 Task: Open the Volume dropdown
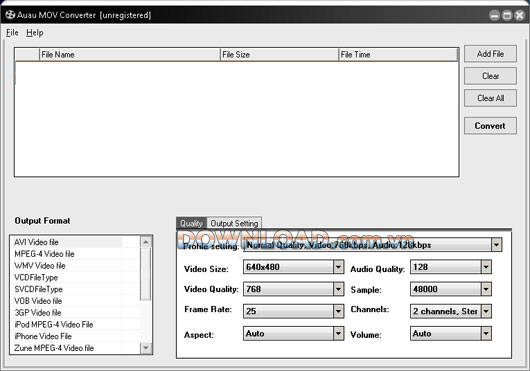click(486, 333)
